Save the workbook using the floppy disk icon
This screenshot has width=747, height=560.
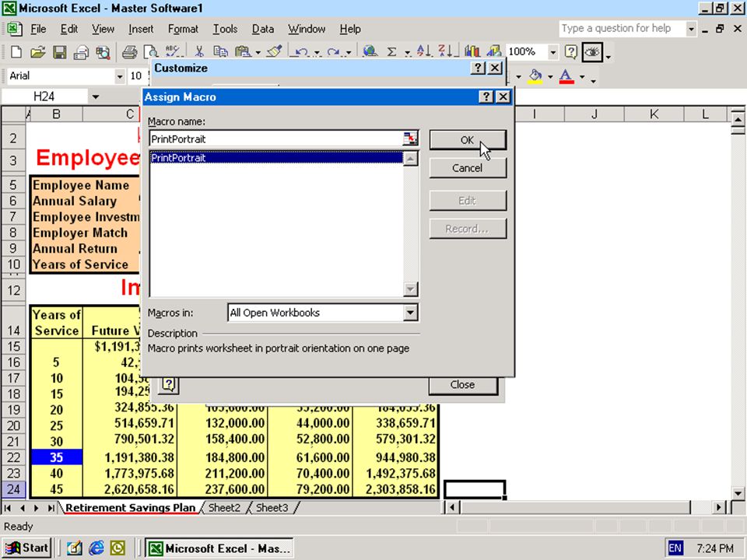point(60,52)
